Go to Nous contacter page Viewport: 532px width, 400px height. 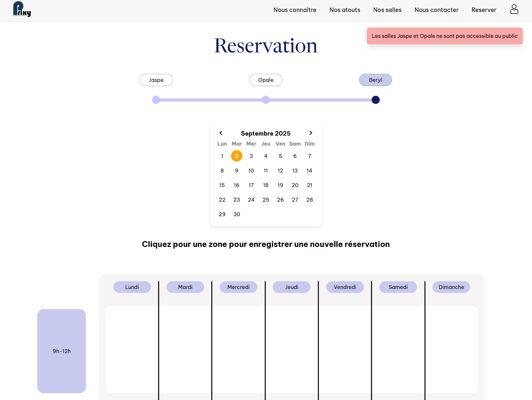pos(436,10)
